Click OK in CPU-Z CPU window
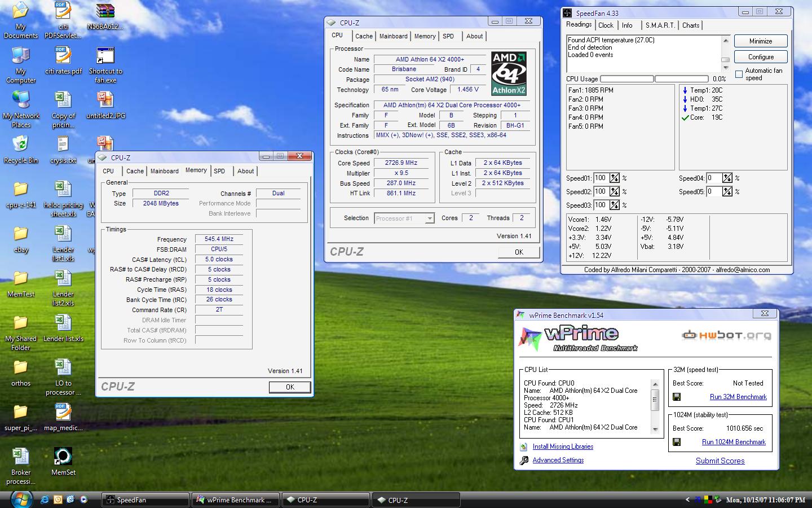The width and height of the screenshot is (812, 508). coord(519,252)
